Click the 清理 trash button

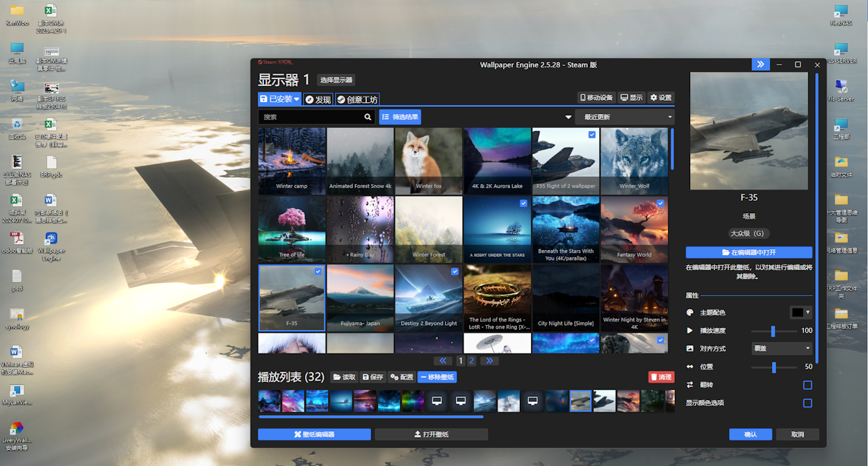(661, 377)
